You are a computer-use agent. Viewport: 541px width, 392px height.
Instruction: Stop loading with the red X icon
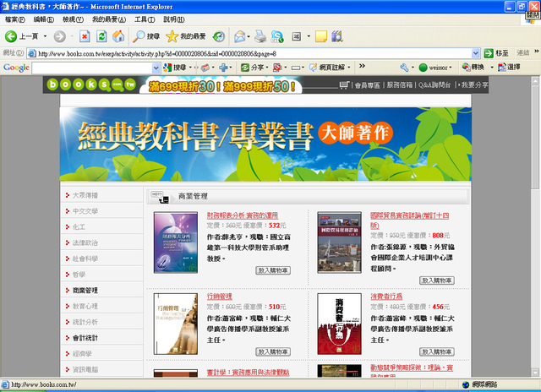[x=85, y=36]
